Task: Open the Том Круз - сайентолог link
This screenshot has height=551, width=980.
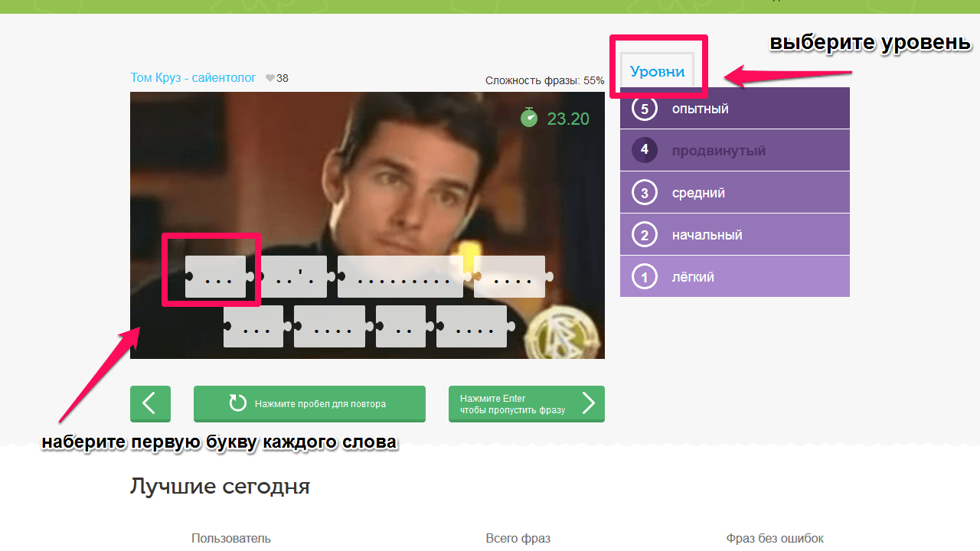Action: point(193,78)
